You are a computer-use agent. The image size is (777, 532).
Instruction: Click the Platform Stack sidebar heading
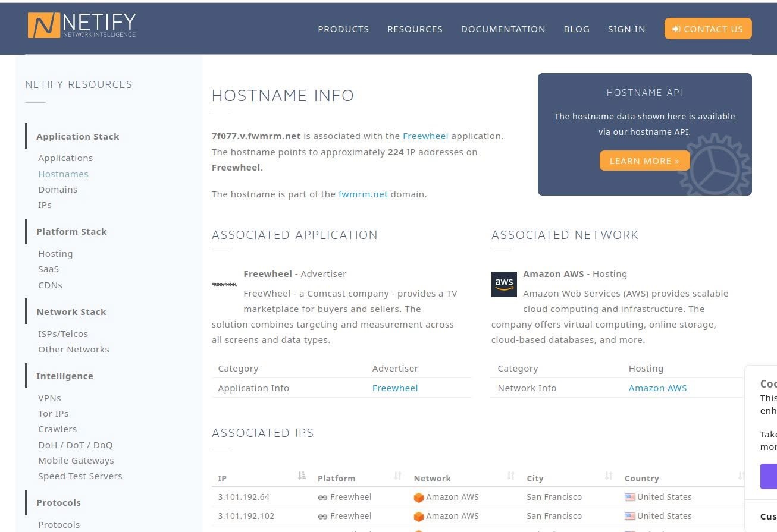pos(71,232)
